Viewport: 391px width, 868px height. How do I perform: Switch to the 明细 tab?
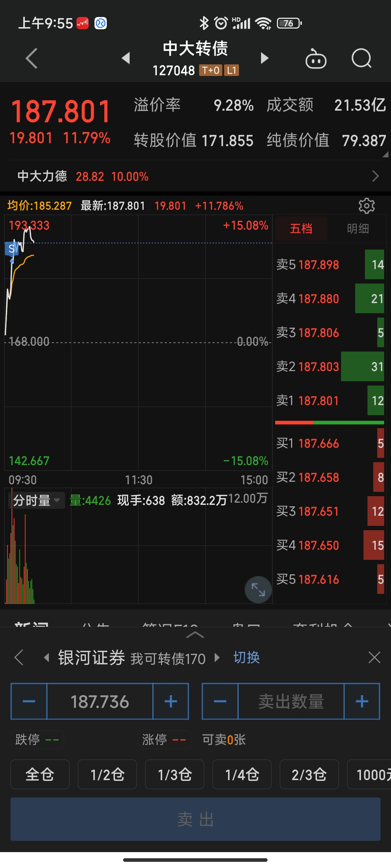pos(358,229)
